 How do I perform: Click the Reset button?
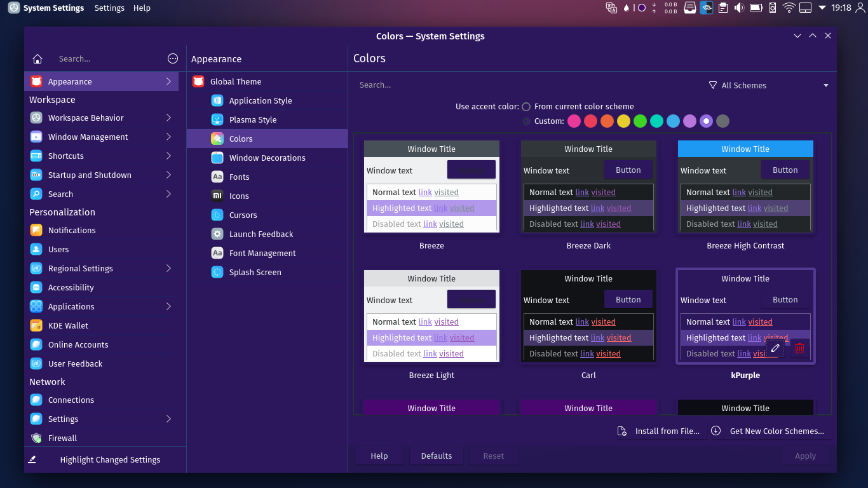click(x=493, y=456)
